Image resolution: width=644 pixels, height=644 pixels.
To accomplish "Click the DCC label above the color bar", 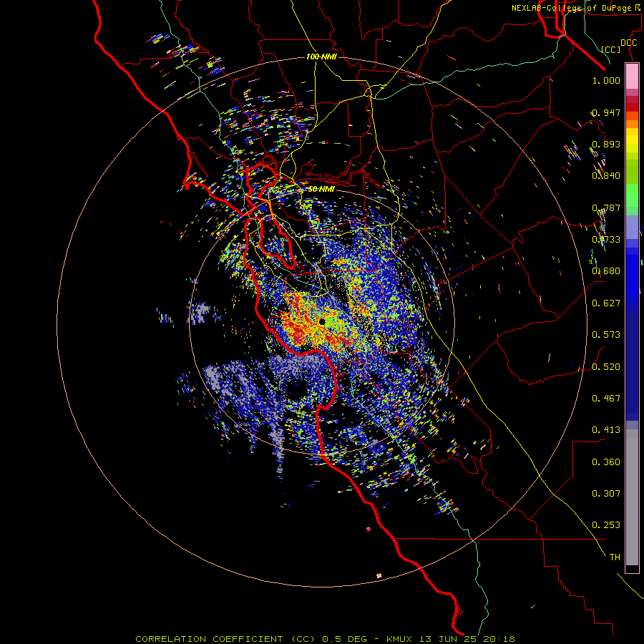I will [628, 43].
